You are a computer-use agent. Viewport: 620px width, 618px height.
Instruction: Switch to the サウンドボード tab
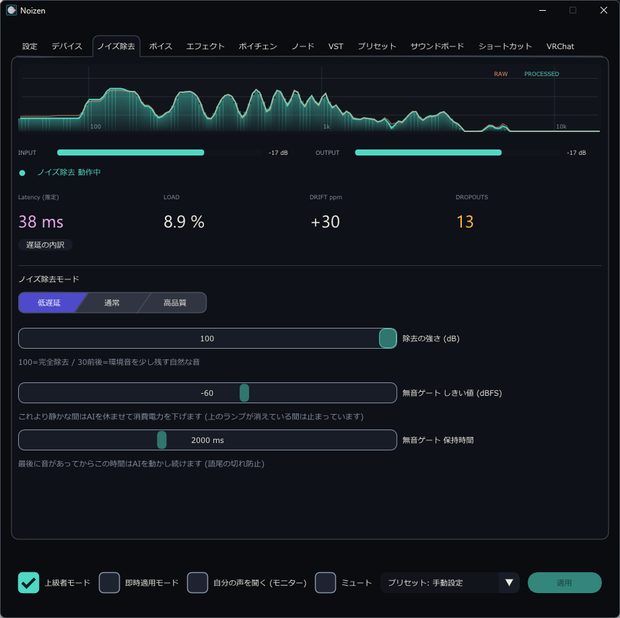coord(437,46)
